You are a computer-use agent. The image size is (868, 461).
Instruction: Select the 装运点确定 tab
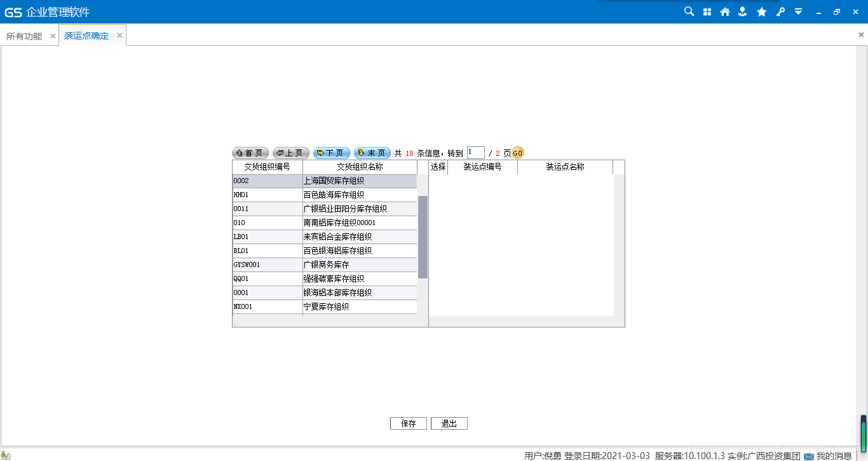(86, 36)
